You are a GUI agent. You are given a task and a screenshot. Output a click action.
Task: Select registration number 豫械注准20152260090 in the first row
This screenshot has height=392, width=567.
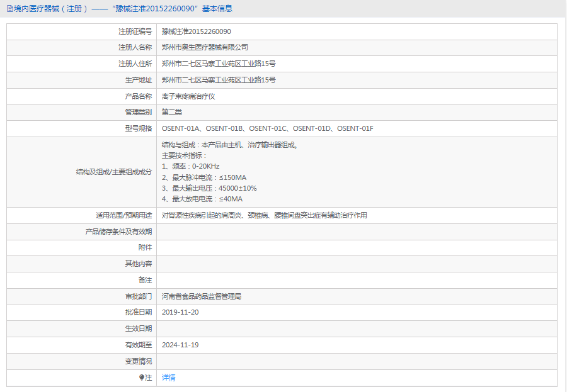coord(197,31)
